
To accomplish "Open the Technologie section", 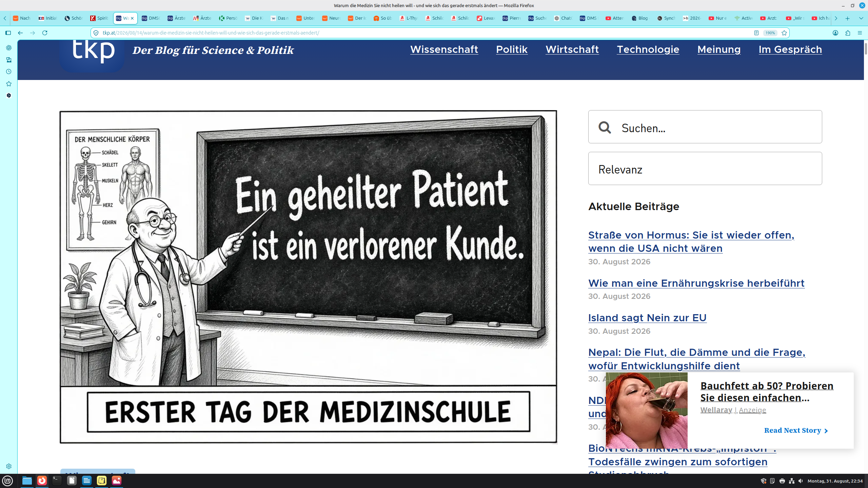I will tap(648, 49).
